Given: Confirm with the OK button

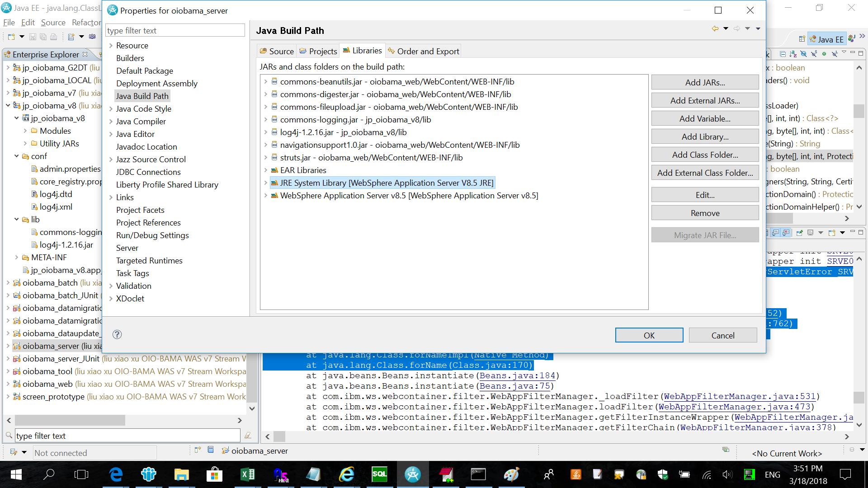Looking at the screenshot, I should click(x=649, y=335).
